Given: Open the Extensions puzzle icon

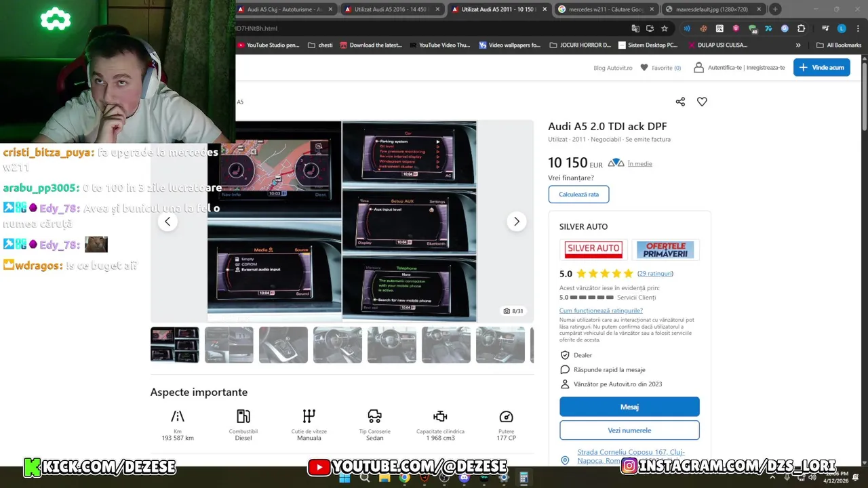Looking at the screenshot, I should click(802, 28).
